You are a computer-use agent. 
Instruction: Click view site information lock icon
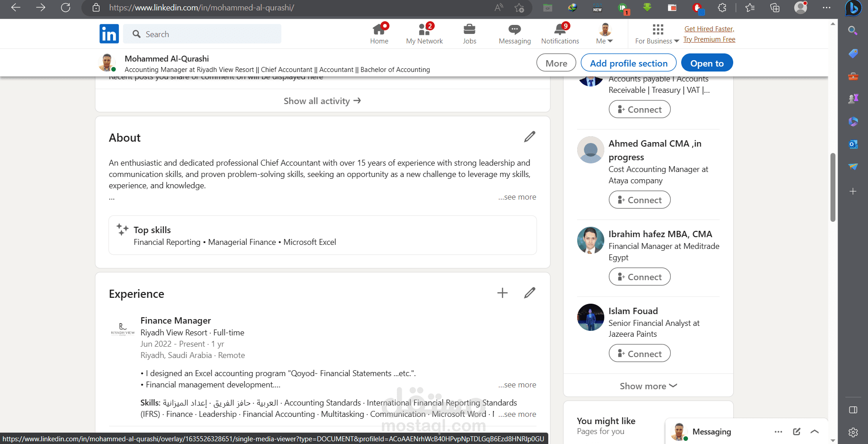[x=96, y=8]
